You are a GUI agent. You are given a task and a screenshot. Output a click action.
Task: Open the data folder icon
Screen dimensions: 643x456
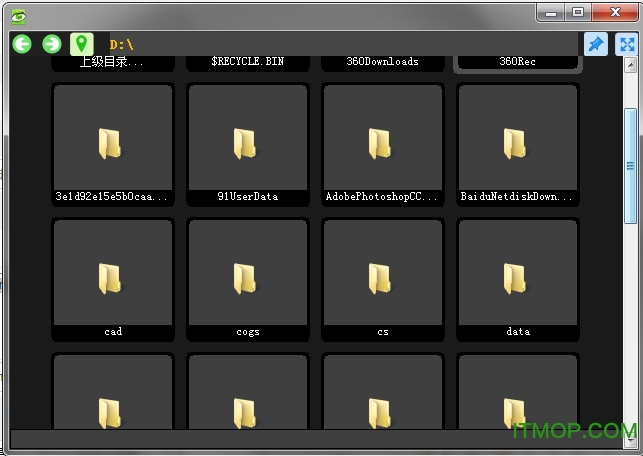click(x=514, y=279)
